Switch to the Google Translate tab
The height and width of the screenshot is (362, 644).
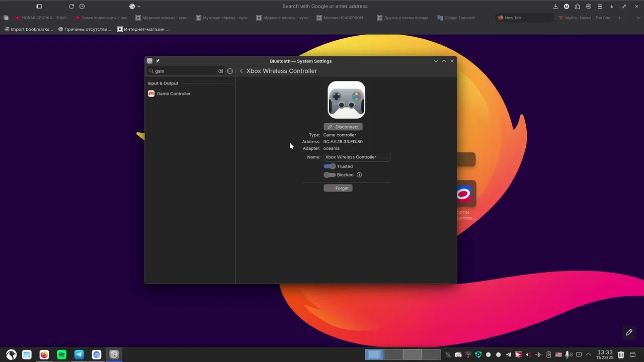point(464,18)
